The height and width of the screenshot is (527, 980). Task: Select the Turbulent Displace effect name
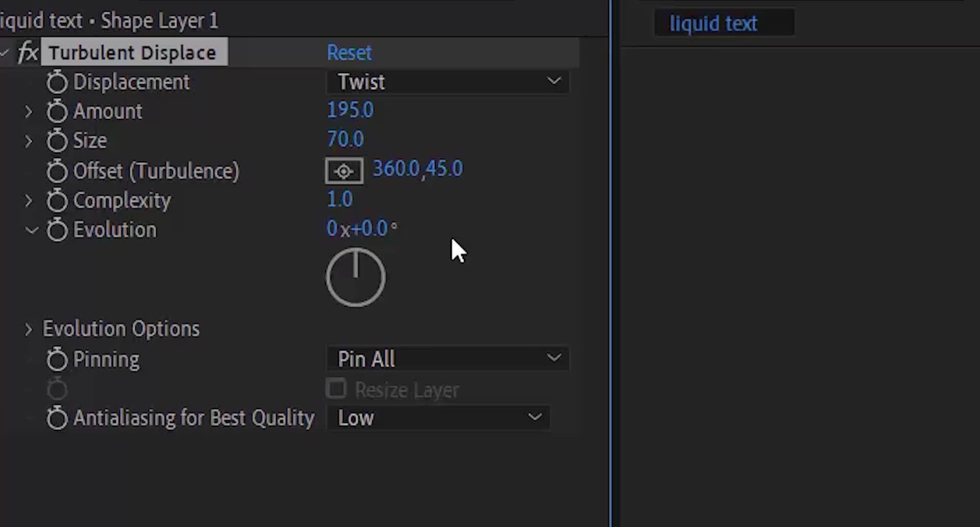(133, 53)
